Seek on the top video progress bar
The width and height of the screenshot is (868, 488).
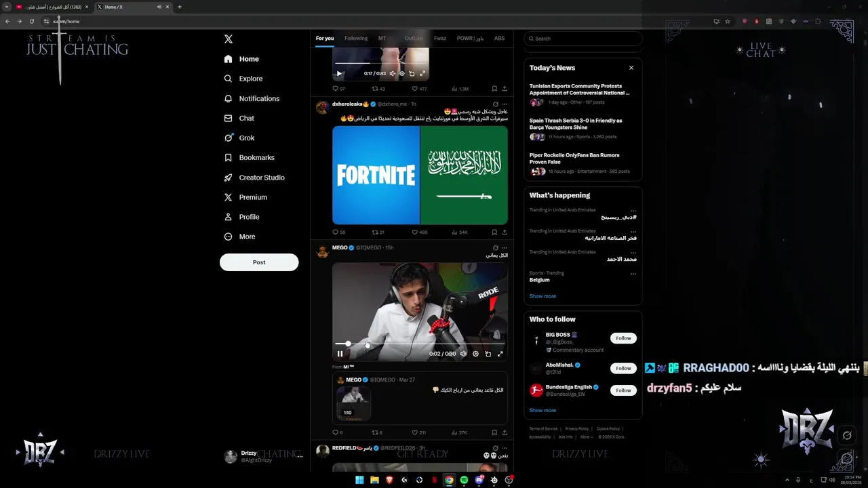tap(380, 64)
